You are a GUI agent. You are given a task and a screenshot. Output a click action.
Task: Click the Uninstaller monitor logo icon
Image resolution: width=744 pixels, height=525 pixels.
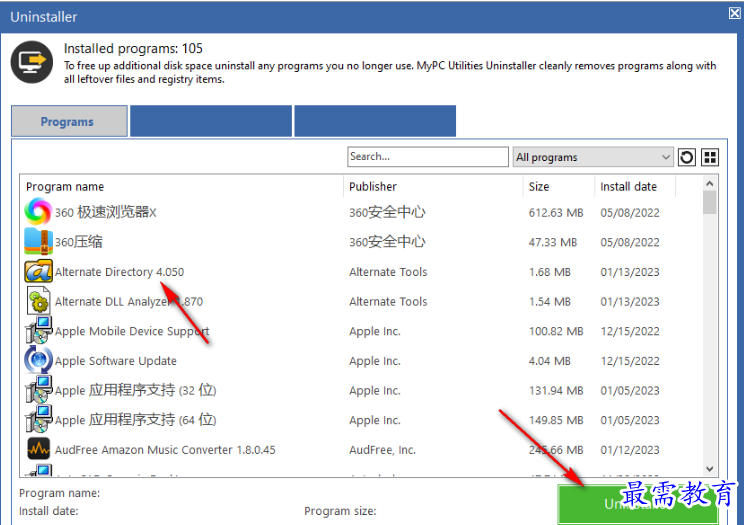pos(32,62)
